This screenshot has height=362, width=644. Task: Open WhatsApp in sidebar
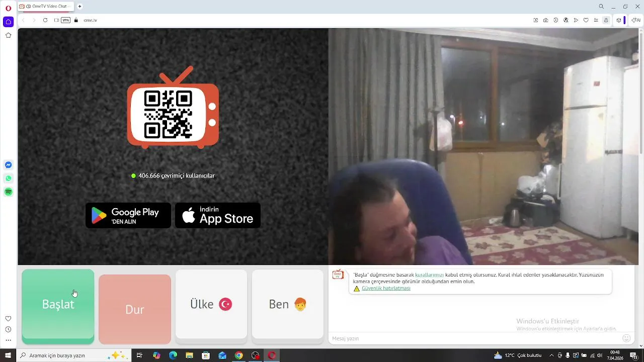(x=8, y=178)
